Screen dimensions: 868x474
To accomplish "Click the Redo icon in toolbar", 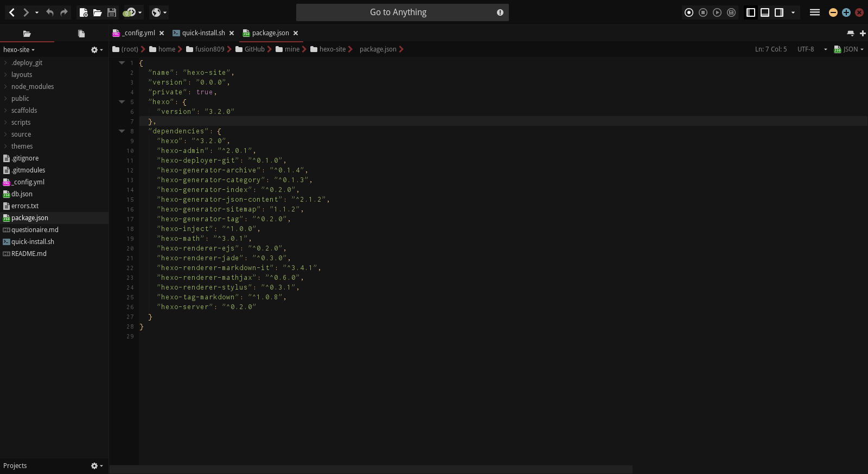I will (64, 12).
